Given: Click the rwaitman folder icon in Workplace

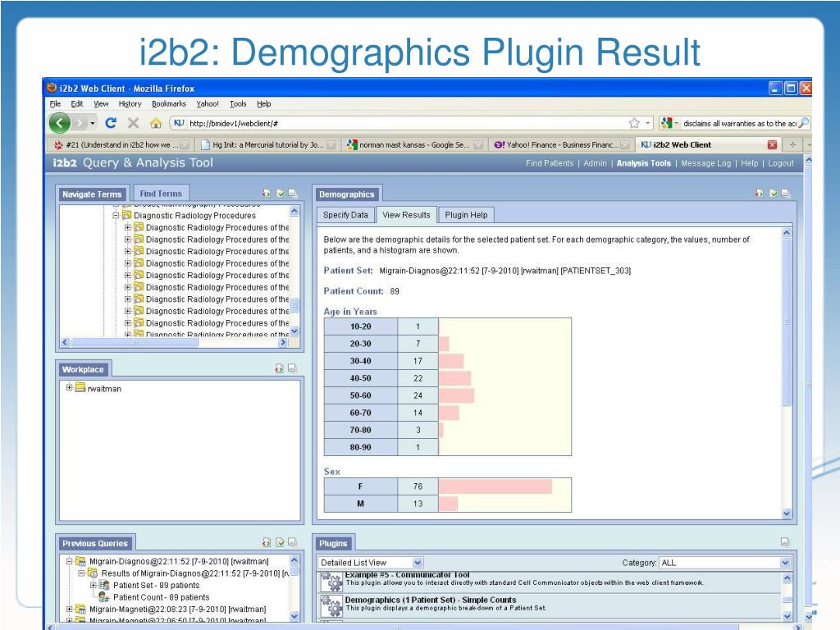Looking at the screenshot, I should (x=80, y=387).
